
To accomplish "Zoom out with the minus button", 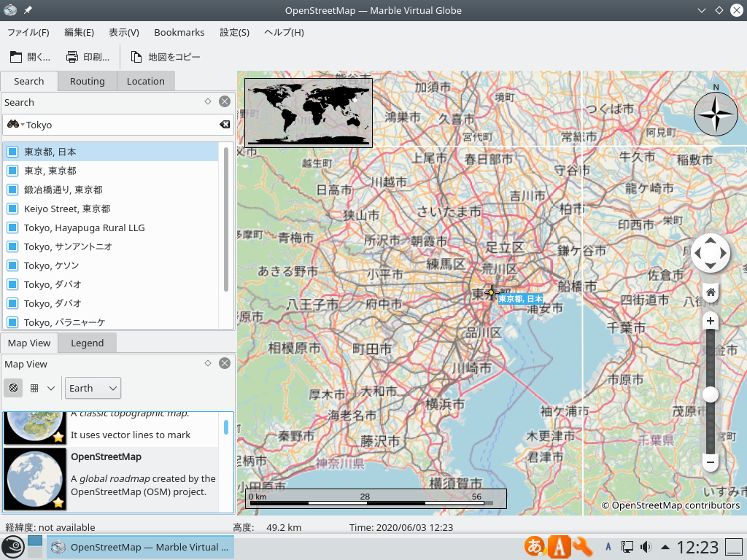I will [x=711, y=462].
